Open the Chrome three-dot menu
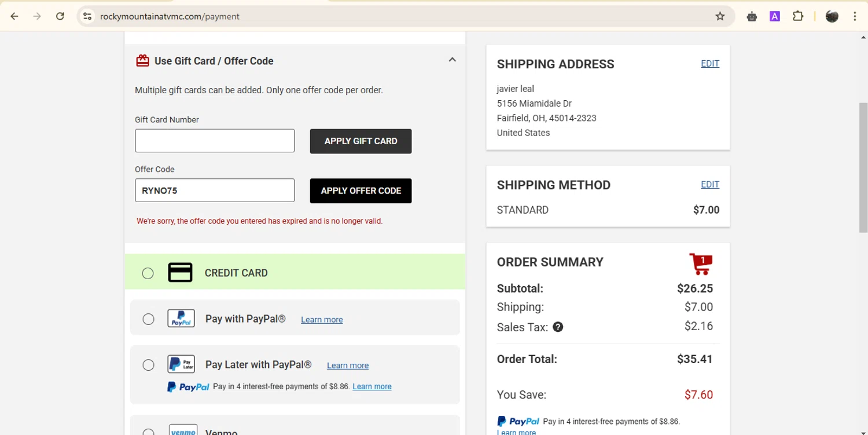This screenshot has height=435, width=868. (x=855, y=16)
